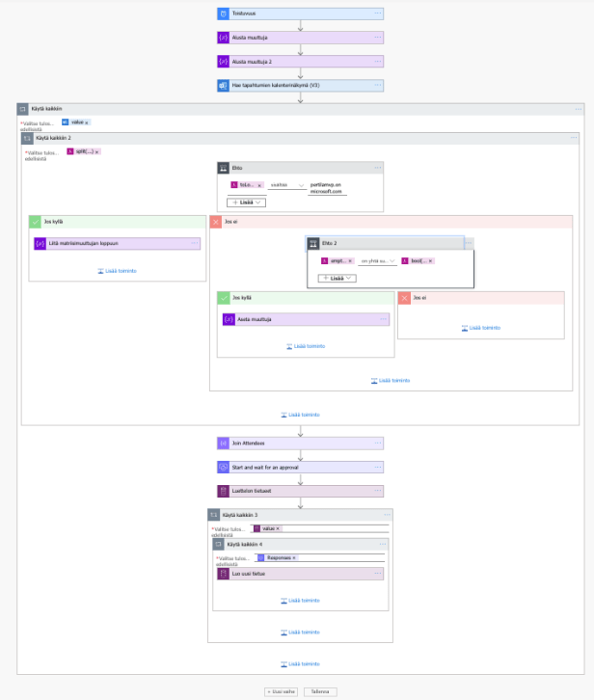The width and height of the screenshot is (594, 700).
Task: Click the "+ Uusi vaihe" button
Action: pos(282,691)
